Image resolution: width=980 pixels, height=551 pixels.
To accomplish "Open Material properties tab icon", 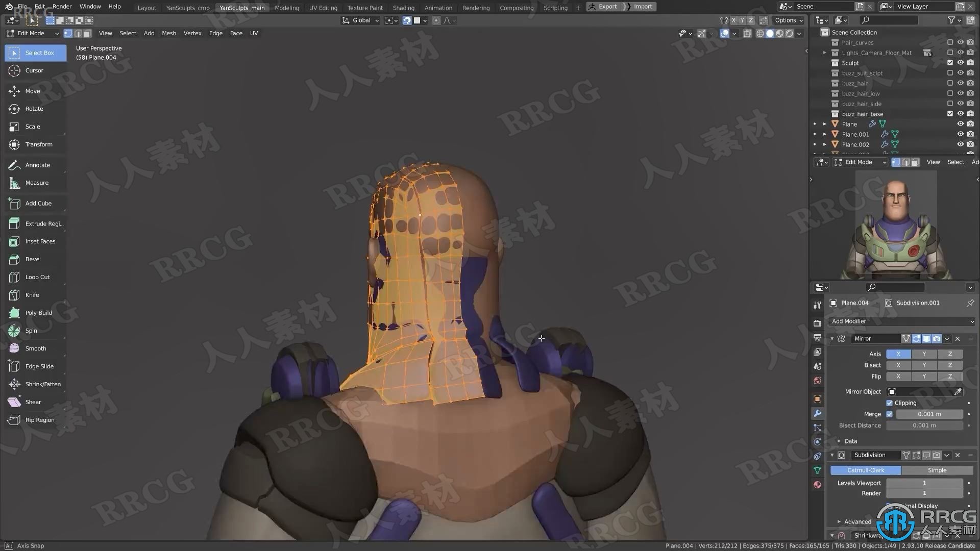I will click(x=817, y=485).
